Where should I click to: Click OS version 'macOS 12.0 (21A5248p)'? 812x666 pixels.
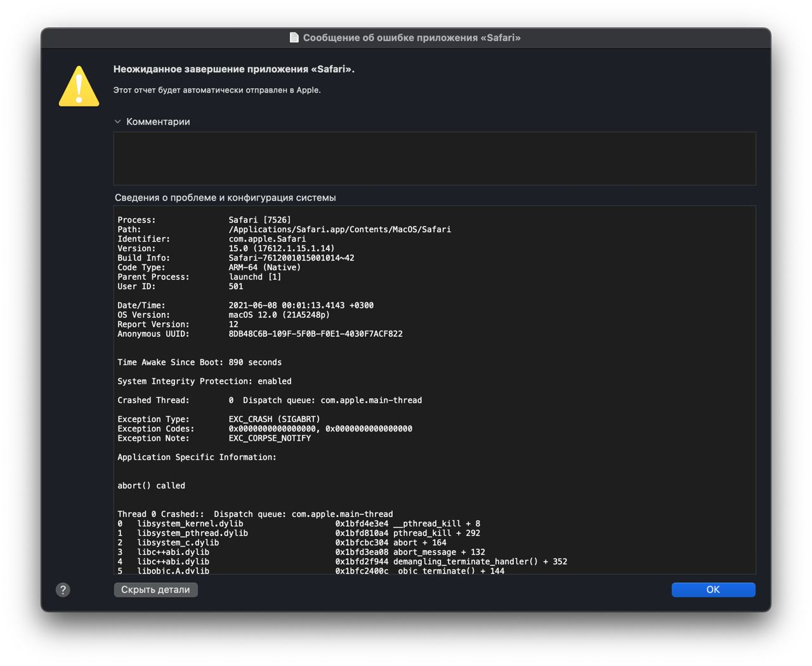pyautogui.click(x=279, y=315)
